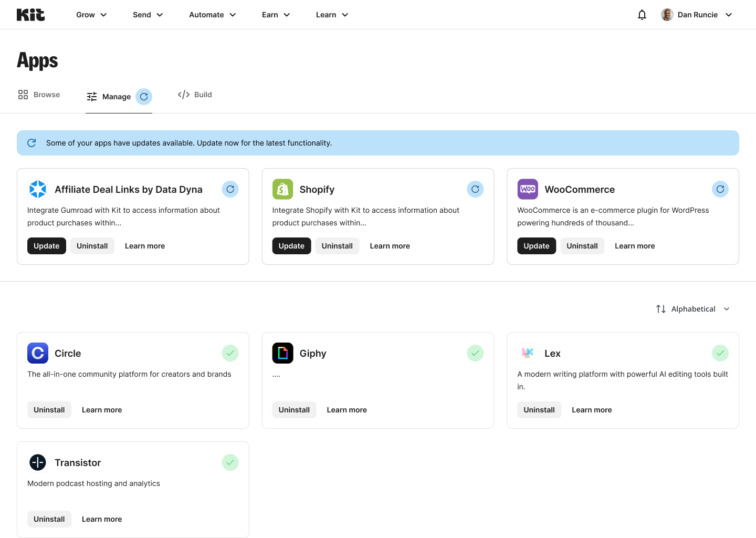Open the Dan Runcie account dropdown
The width and height of the screenshot is (756, 538).
point(697,15)
